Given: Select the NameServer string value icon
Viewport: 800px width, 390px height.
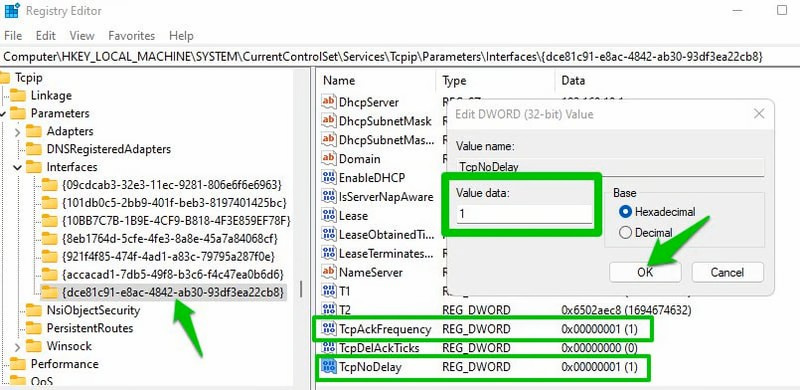Looking at the screenshot, I should 328,272.
